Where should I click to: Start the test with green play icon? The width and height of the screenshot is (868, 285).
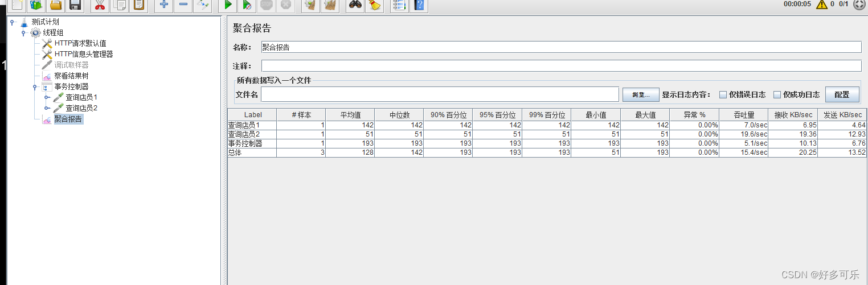228,6
